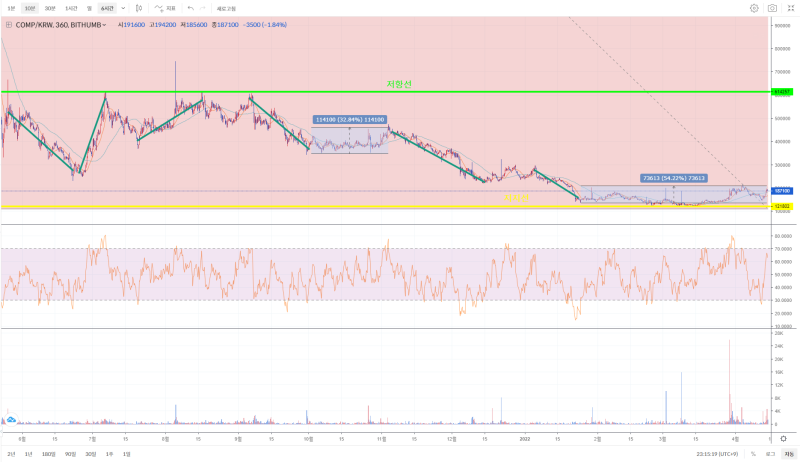The width and height of the screenshot is (800, 462).
Task: Open time axis settings gear icon
Action: [x=784, y=439]
